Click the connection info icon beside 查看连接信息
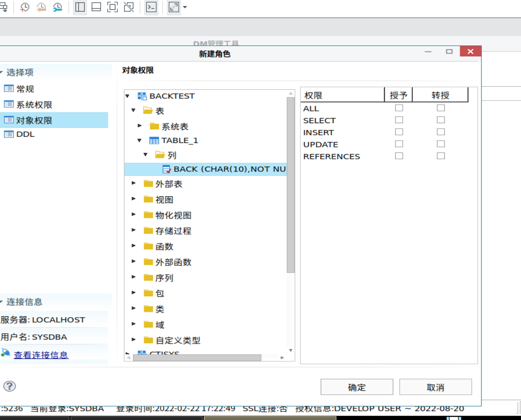Viewport: 521px width, 420px height. tap(6, 353)
